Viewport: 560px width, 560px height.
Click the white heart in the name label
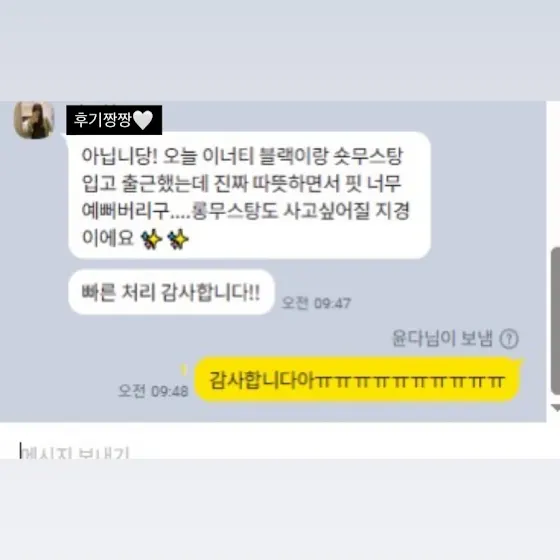tap(143, 120)
